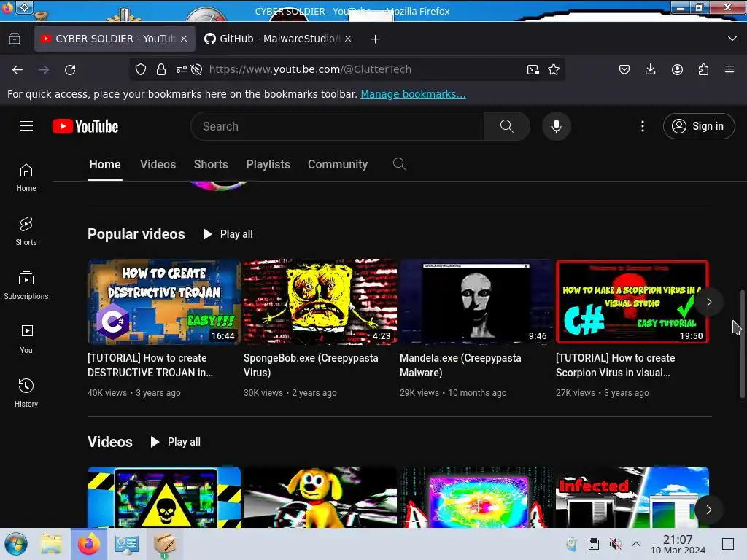Show next Videos row with right arrow
This screenshot has height=560, width=747.
coord(709,510)
